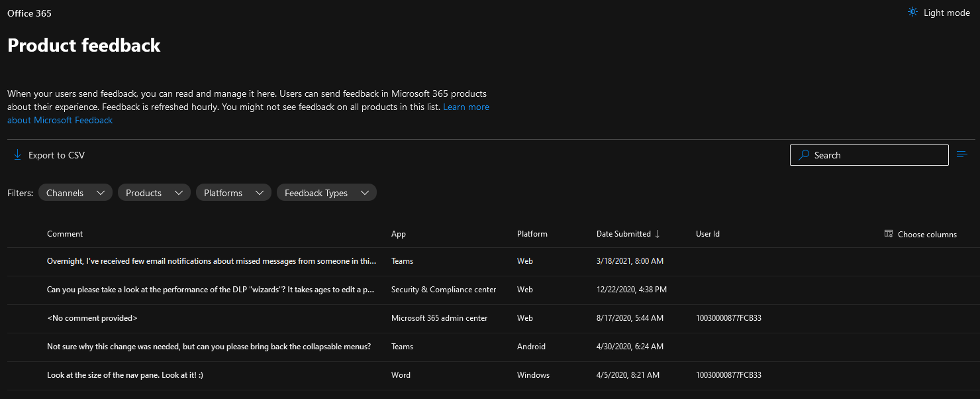Click the User Id in the Word row

[728, 375]
